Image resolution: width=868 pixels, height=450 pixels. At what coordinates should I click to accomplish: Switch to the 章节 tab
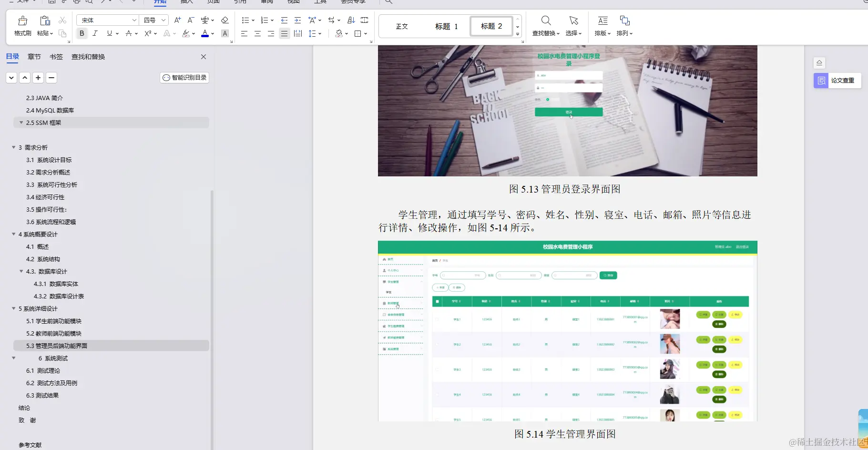pos(34,56)
